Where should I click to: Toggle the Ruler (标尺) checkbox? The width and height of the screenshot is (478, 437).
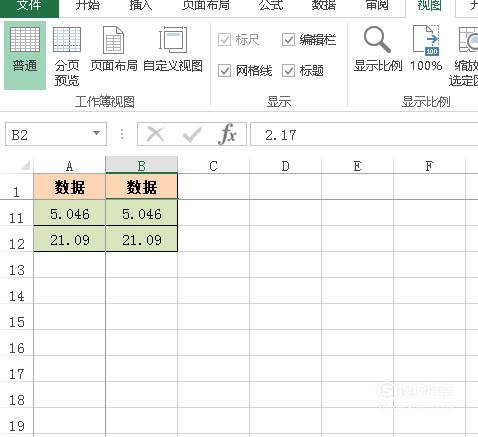click(224, 40)
